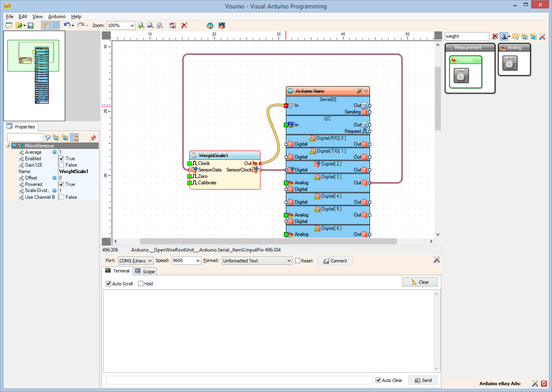Click collapse all properties icon
This screenshot has width=552, height=392.
pos(65,138)
